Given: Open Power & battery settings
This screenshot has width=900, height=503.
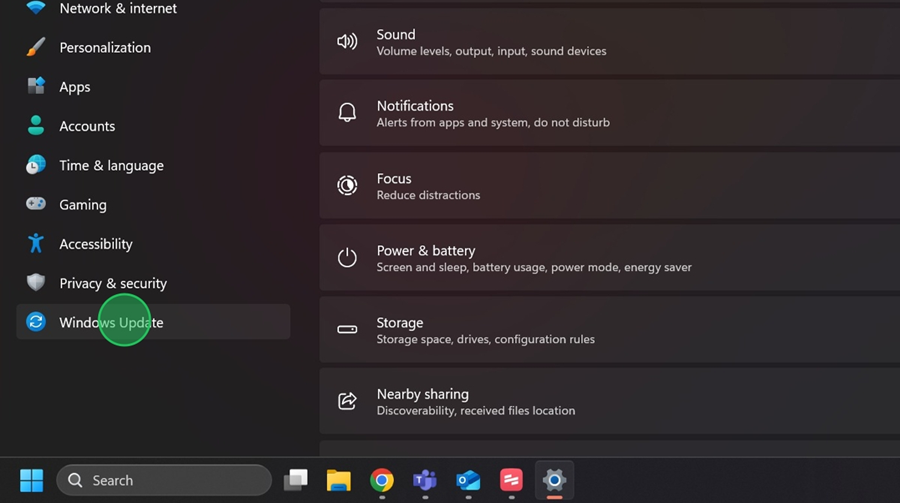Looking at the screenshot, I should (608, 258).
